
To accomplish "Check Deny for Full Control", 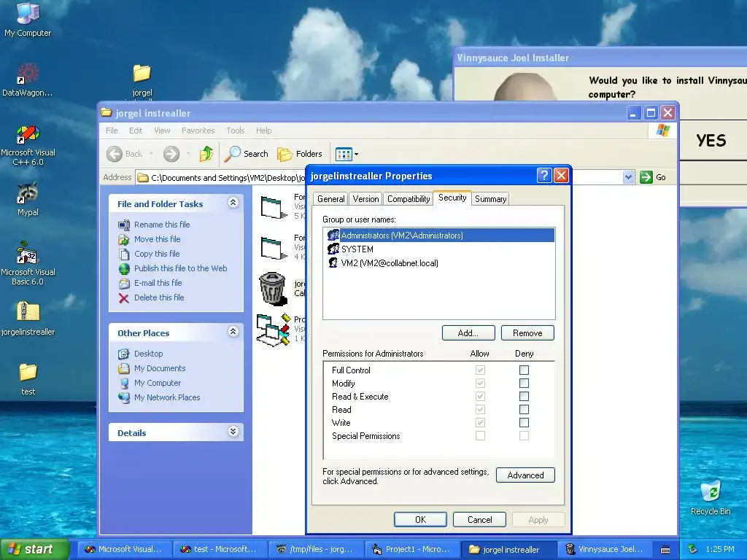I will (524, 370).
